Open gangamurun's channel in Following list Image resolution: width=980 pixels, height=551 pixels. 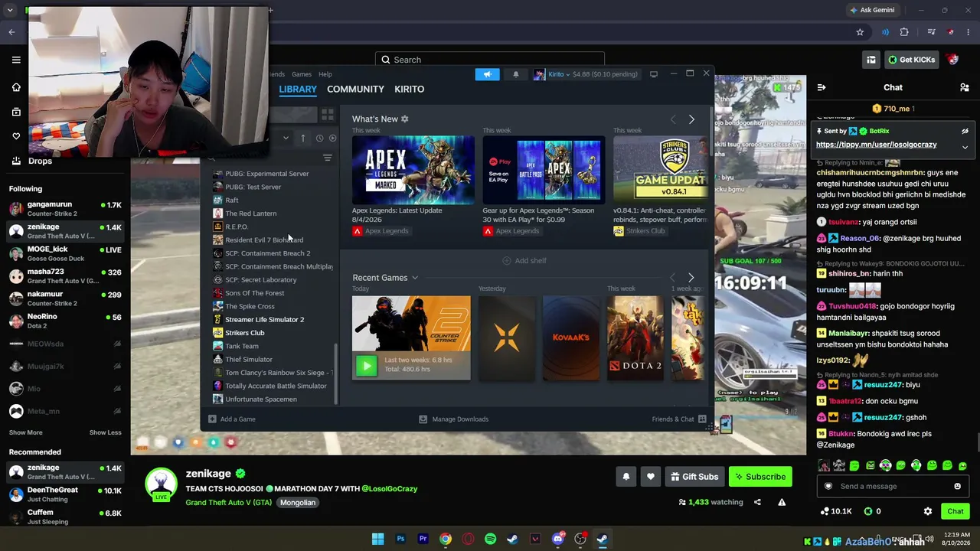[x=65, y=208]
